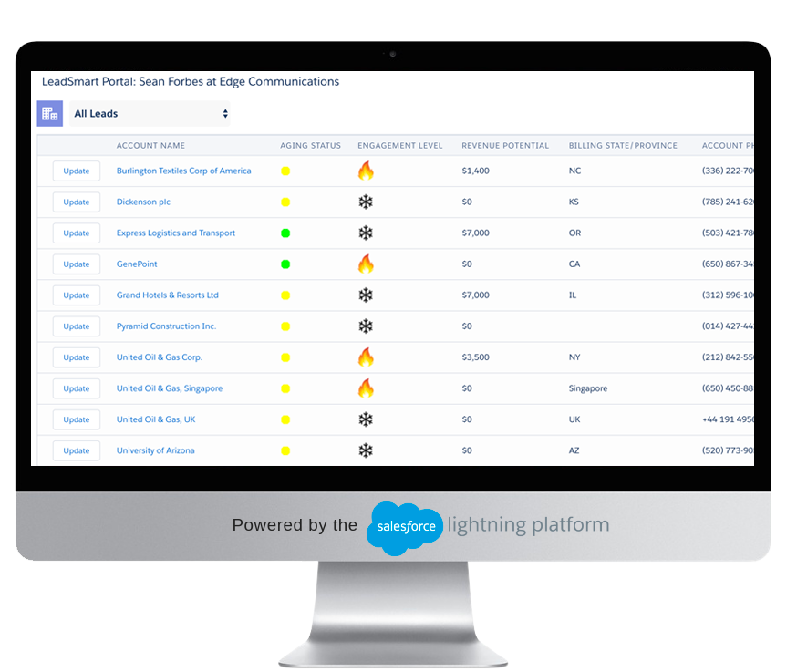Click the yellow aging dot for Dickenson plc
The width and height of the screenshot is (797, 672).
click(x=285, y=202)
